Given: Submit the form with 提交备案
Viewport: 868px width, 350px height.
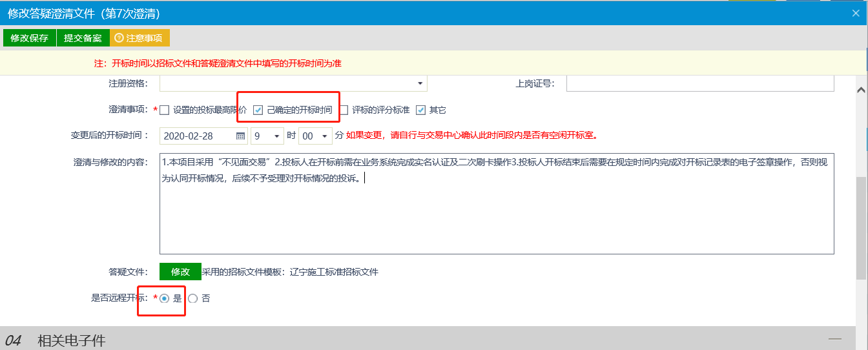Looking at the screenshot, I should 83,38.
